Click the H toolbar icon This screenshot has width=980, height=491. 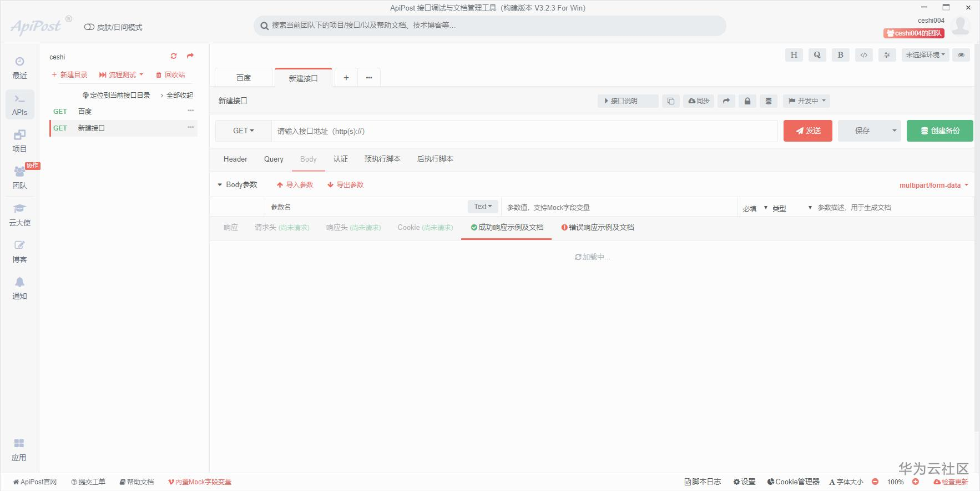794,55
